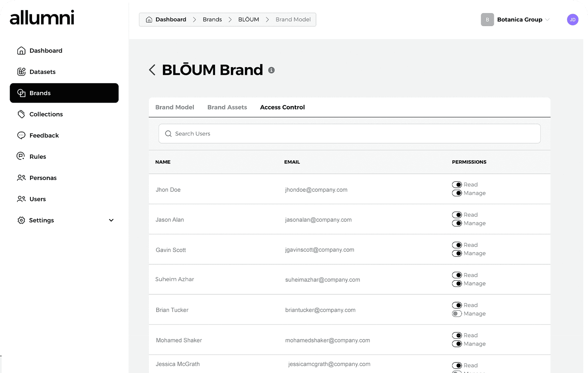588x373 pixels.
Task: Switch to the Brand Model tab
Action: (x=175, y=107)
